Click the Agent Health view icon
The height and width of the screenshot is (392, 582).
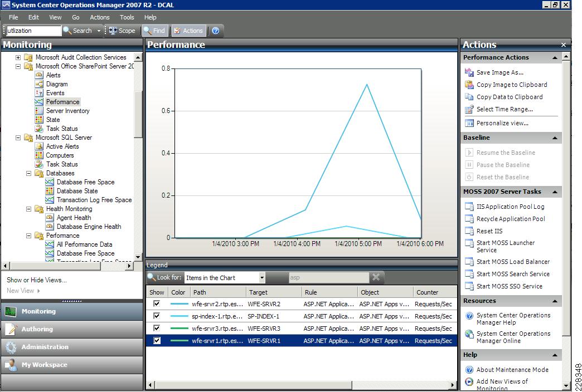50,218
